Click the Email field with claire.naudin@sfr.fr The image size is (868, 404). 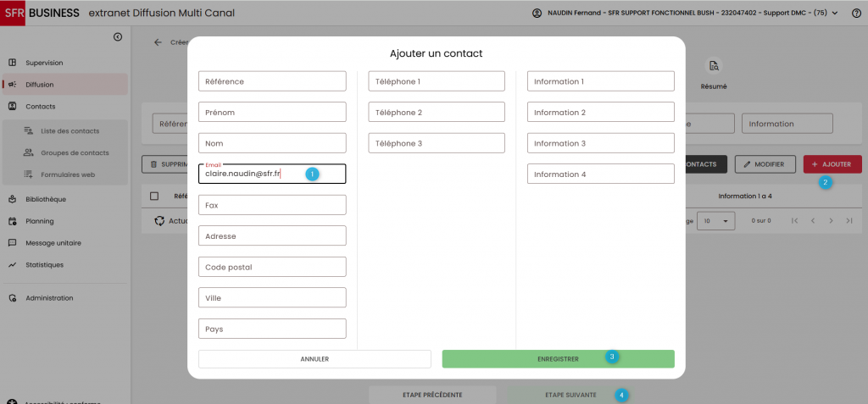272,174
